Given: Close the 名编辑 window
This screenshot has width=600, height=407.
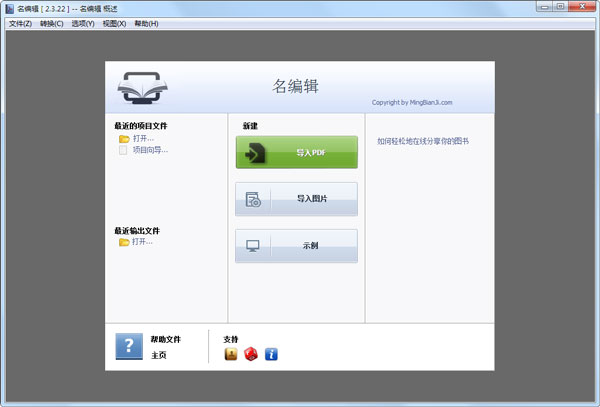Looking at the screenshot, I should (582, 7).
